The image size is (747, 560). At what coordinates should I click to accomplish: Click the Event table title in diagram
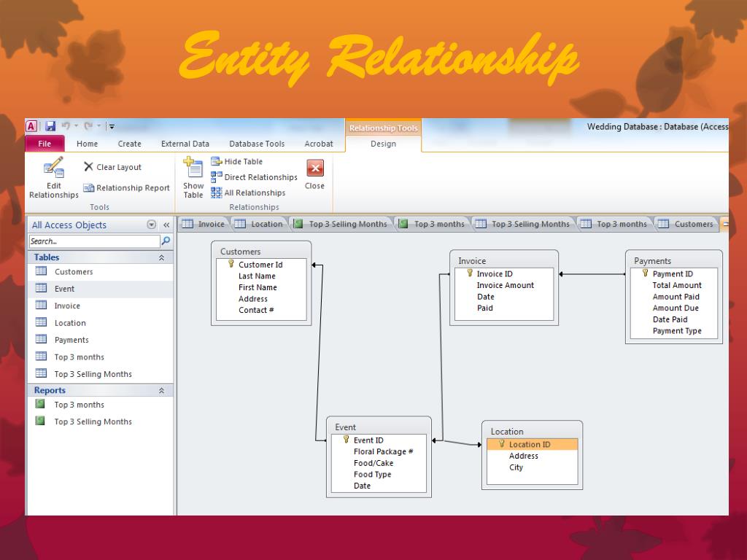pos(345,427)
